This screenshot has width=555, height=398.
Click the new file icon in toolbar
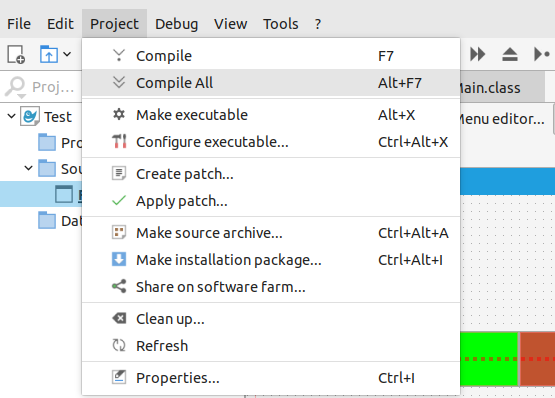pyautogui.click(x=16, y=54)
